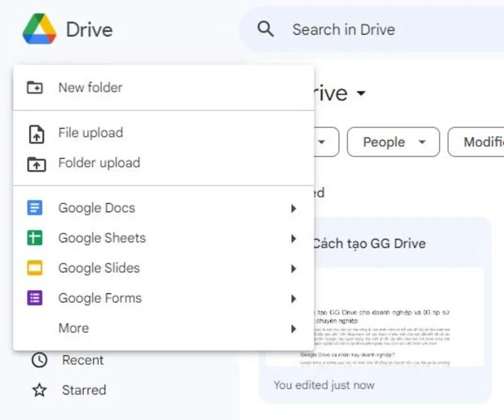
Task: Click the search magnifier icon
Action: [265, 29]
